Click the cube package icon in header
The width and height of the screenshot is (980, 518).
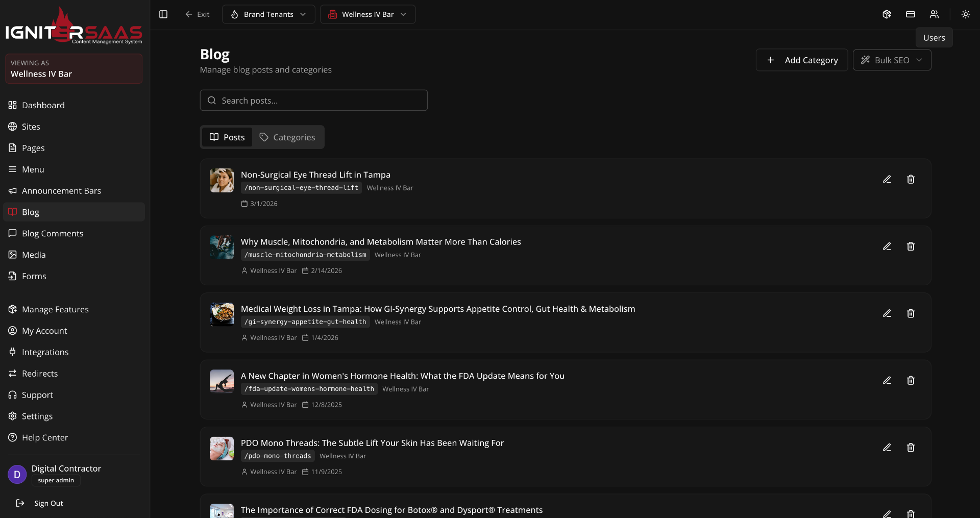887,14
